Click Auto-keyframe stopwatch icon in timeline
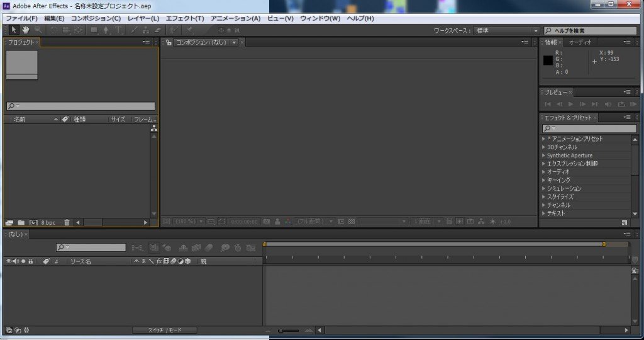 pyautogui.click(x=238, y=247)
